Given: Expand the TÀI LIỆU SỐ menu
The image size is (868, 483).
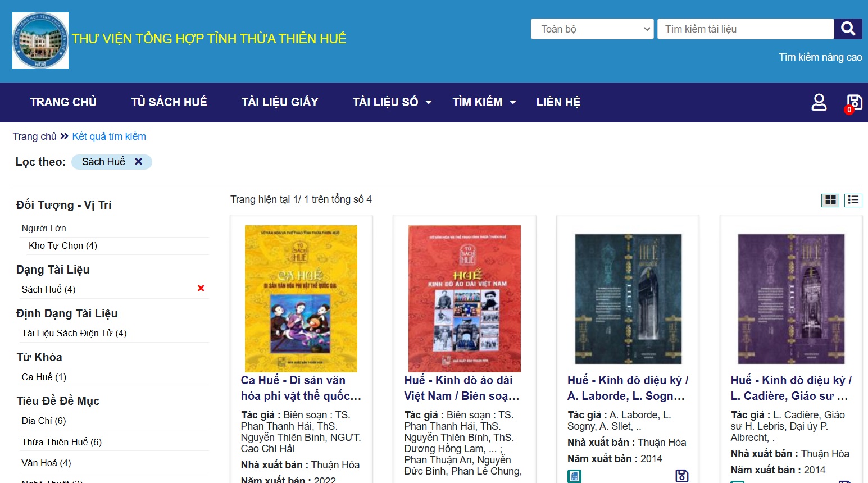Looking at the screenshot, I should pos(392,102).
